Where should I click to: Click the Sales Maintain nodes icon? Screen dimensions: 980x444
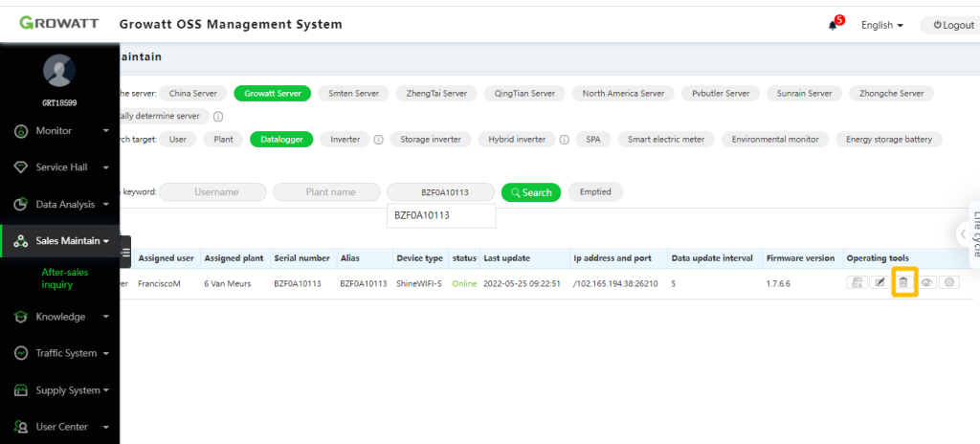tap(21, 241)
